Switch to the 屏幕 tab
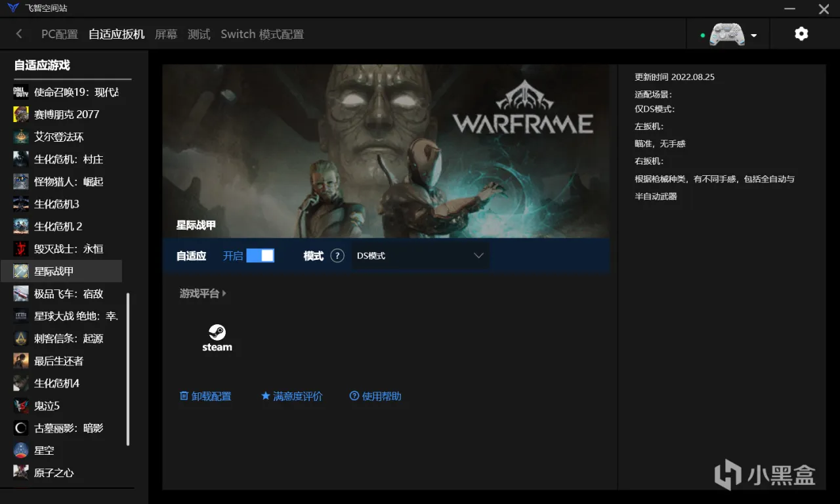The image size is (840, 504). point(166,34)
